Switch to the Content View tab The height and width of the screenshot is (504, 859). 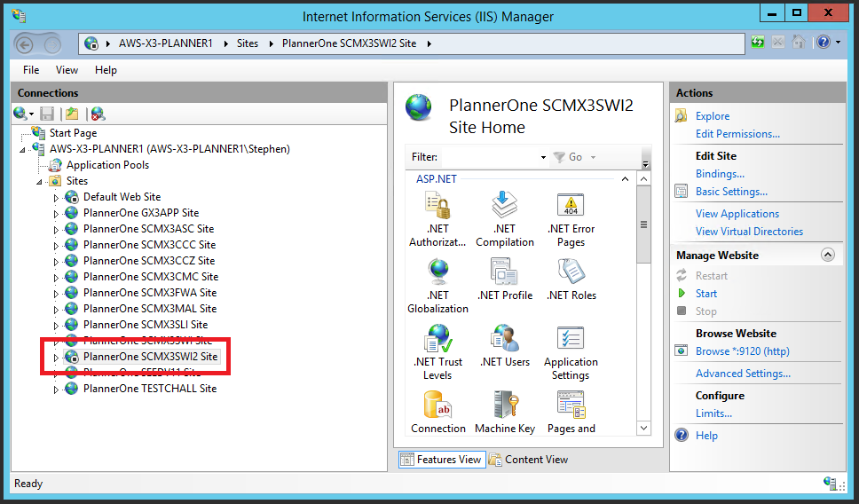(528, 460)
